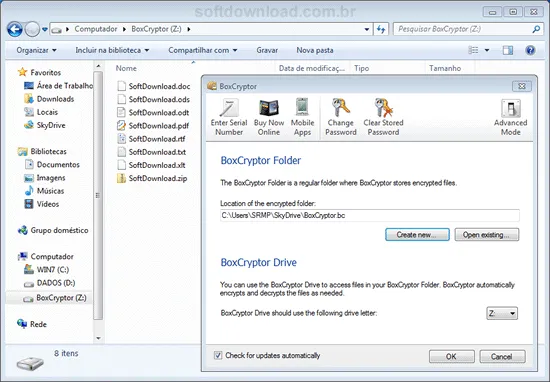
Task: Sort by Data de modificação column
Action: tap(312, 68)
